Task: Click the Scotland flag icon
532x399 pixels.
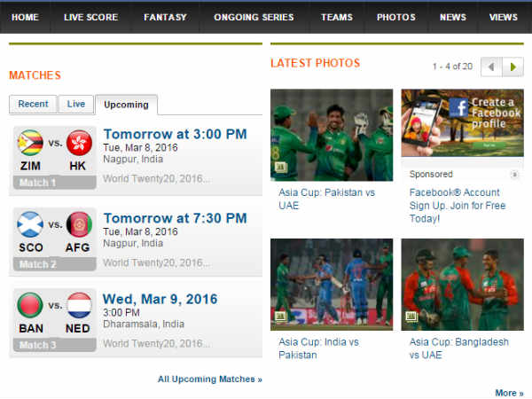Action: [30, 224]
